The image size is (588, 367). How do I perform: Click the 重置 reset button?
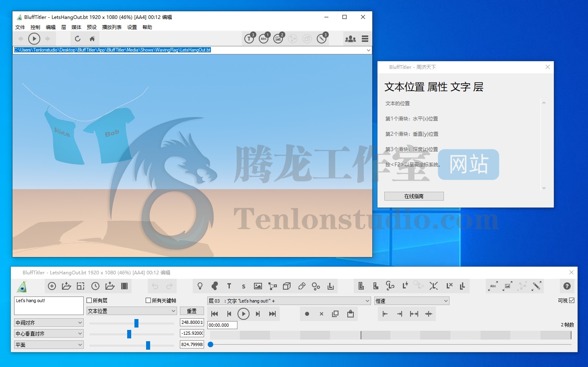click(192, 311)
